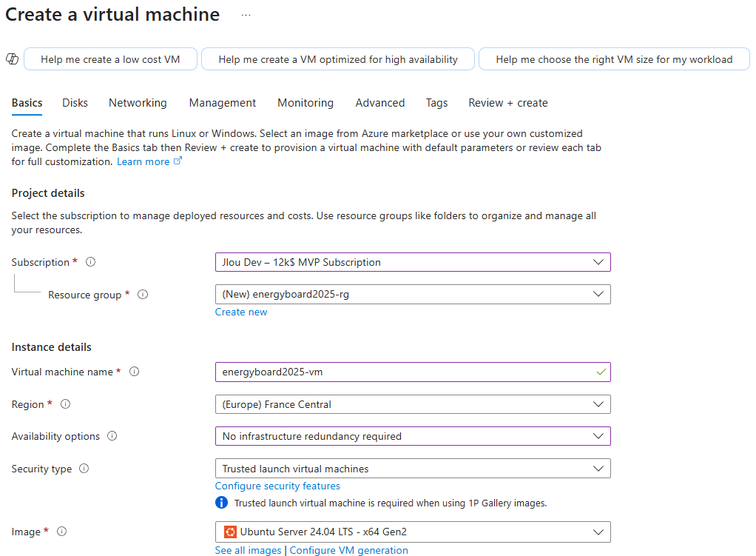Open the Learn more link
This screenshot has height=556, width=756.
(144, 161)
